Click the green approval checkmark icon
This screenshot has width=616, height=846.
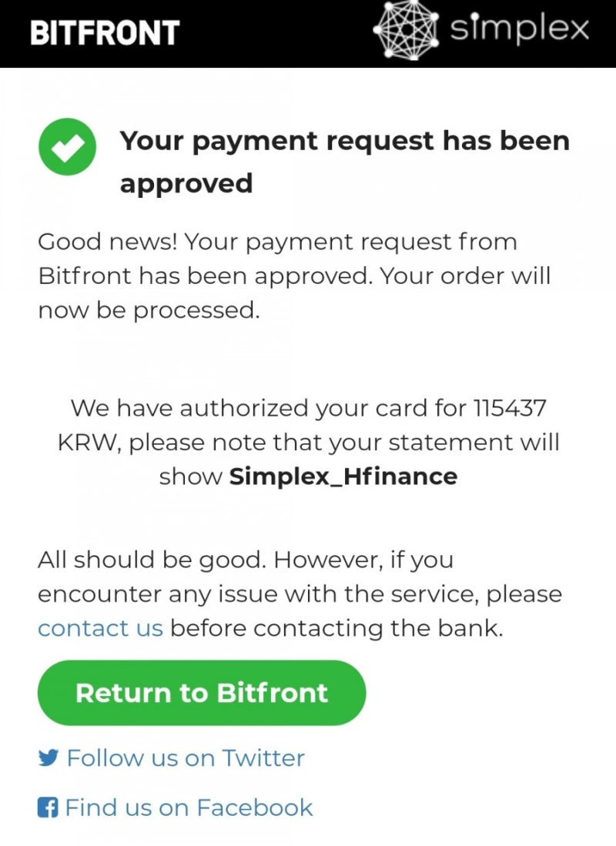coord(67,146)
